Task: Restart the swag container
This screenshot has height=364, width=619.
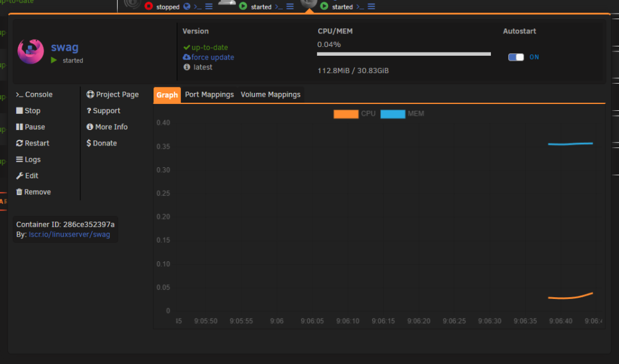Action: [x=32, y=143]
